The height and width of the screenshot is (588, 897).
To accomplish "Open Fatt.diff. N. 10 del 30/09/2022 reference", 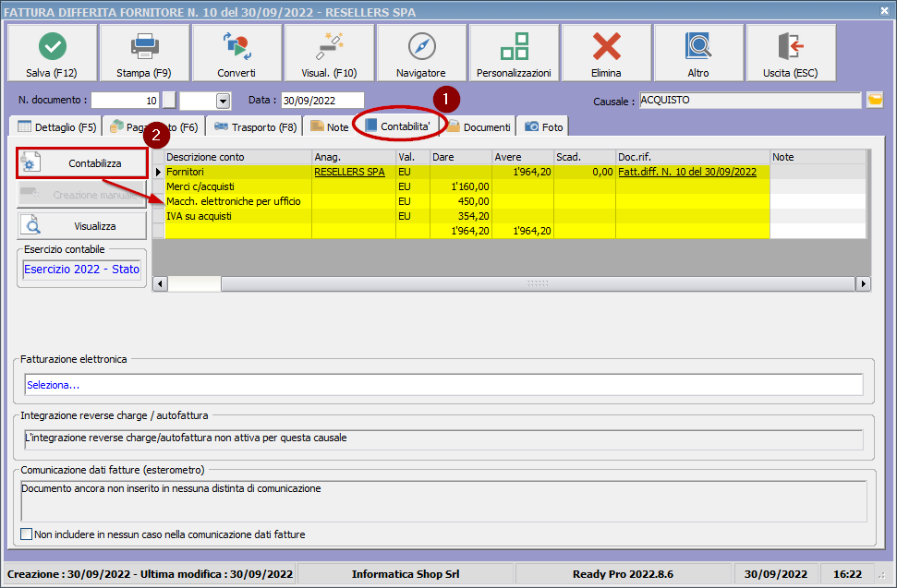I will [x=687, y=172].
